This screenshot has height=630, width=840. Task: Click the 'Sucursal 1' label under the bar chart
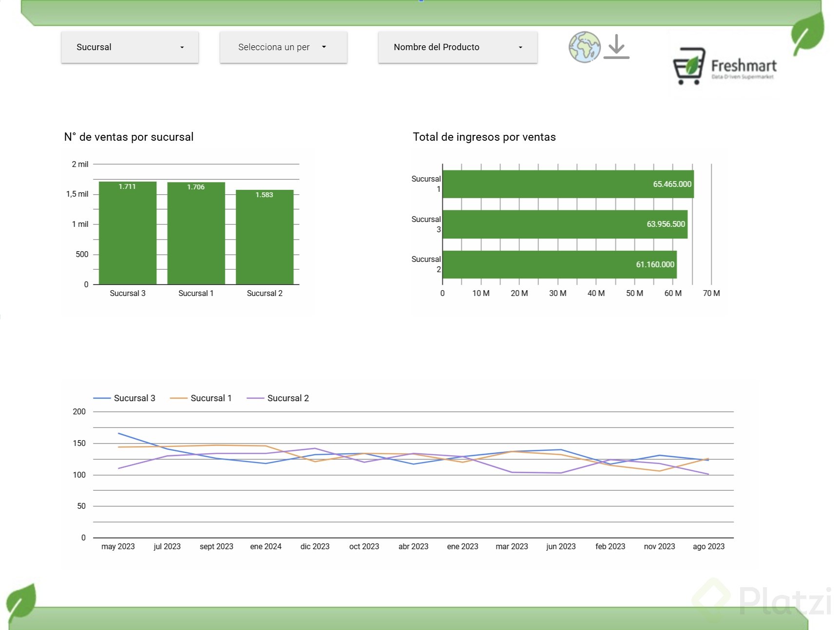click(x=196, y=293)
